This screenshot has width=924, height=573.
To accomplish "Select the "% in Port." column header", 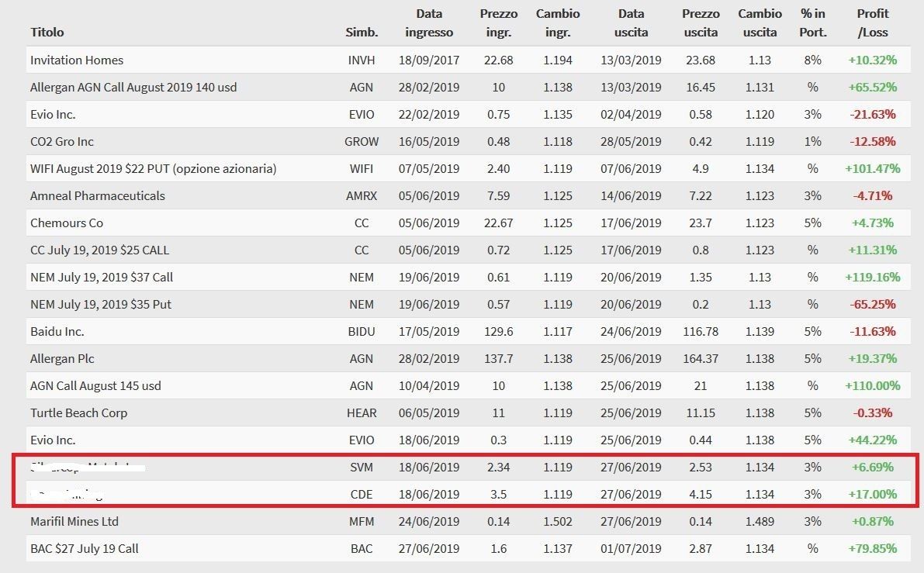I will click(x=812, y=23).
